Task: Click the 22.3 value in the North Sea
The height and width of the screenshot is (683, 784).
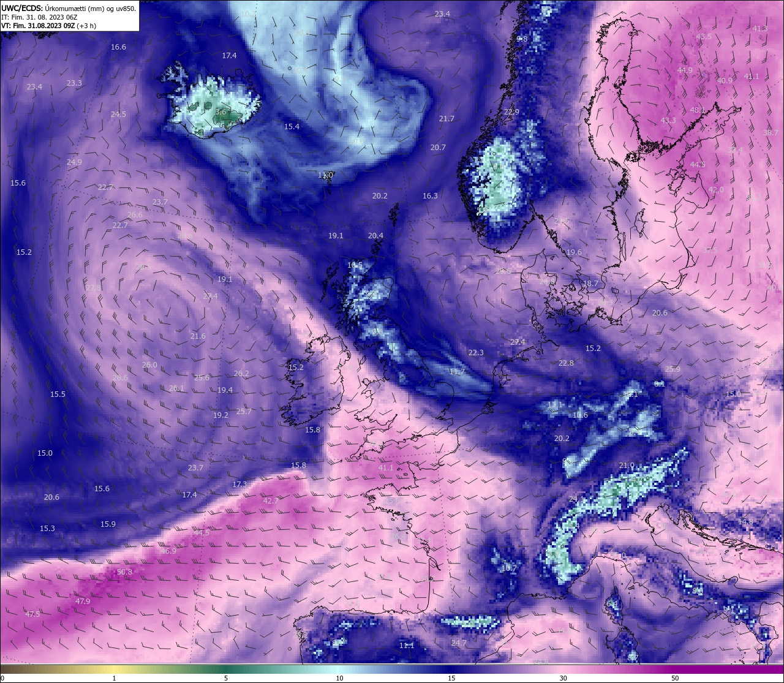Action: 476,353
